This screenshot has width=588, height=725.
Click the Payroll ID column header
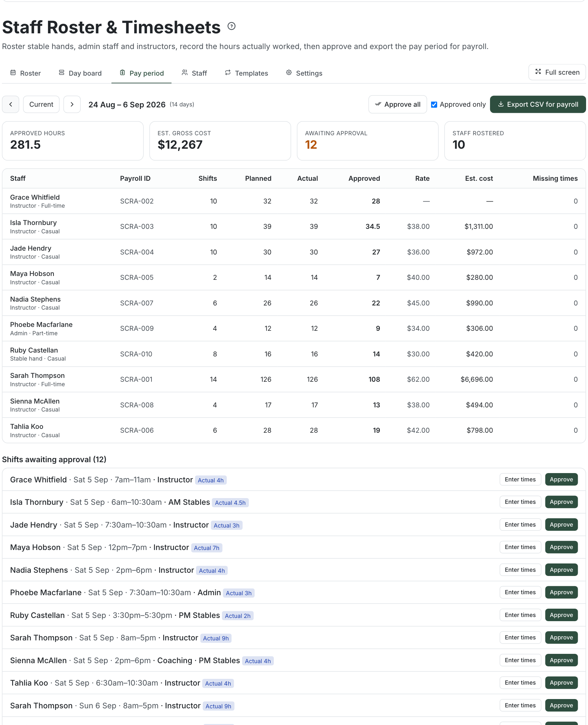pos(135,178)
